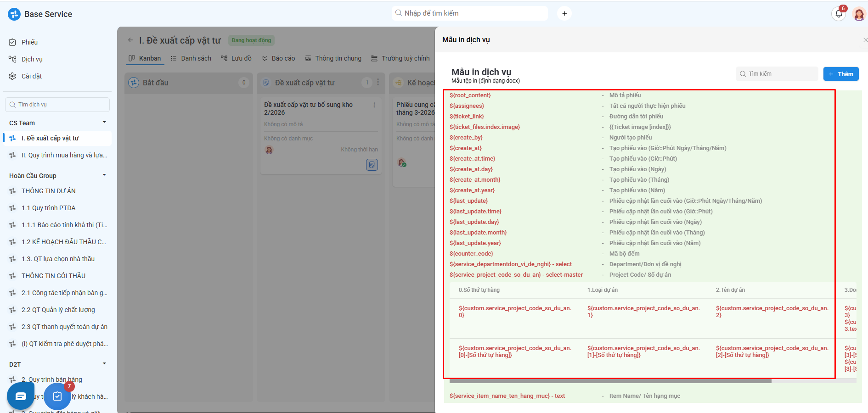868x413 pixels.
Task: Open the Base Service logo home
Action: click(14, 14)
